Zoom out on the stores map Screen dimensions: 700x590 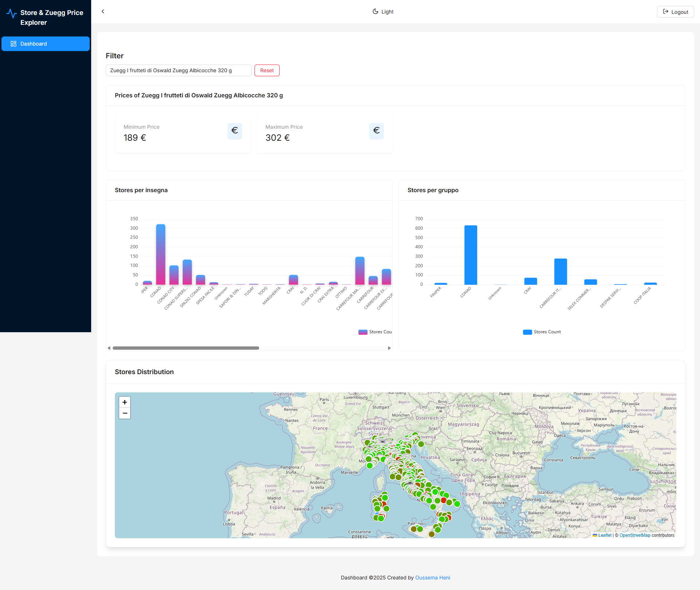pyautogui.click(x=125, y=414)
